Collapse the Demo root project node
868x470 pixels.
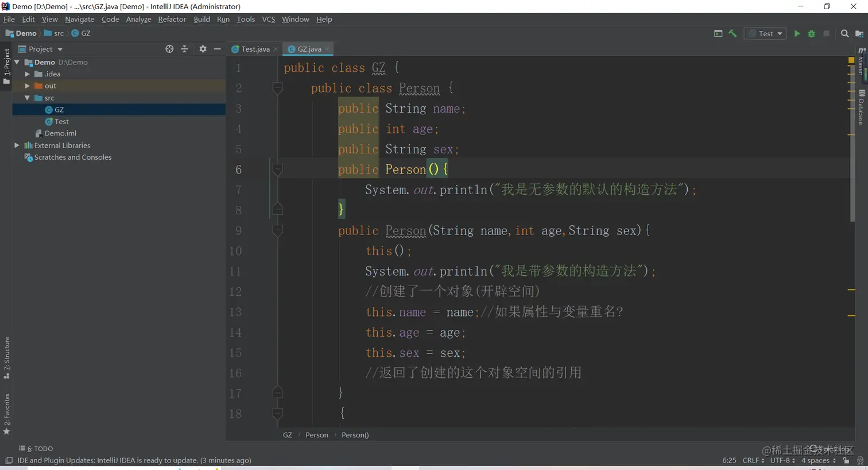click(17, 62)
